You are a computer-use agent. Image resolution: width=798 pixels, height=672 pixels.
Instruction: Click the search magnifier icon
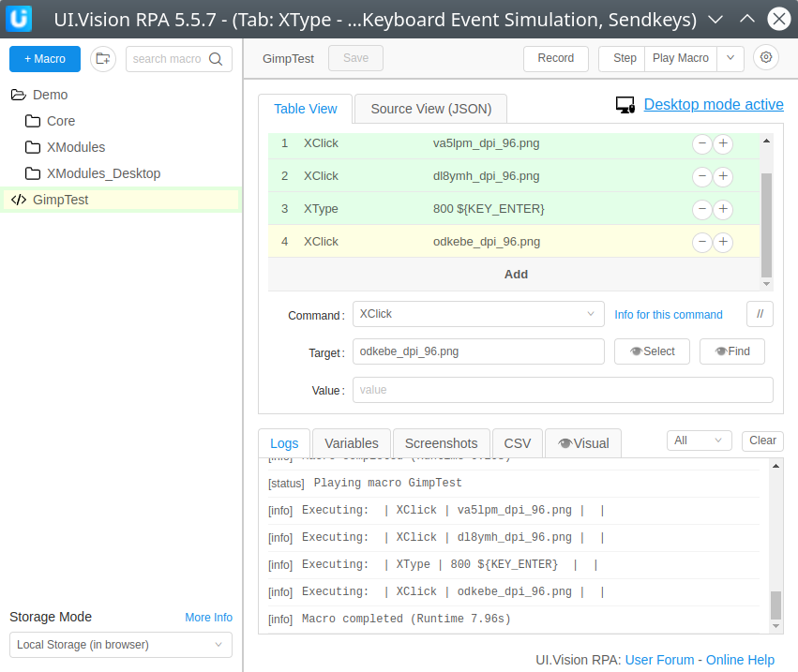click(217, 59)
